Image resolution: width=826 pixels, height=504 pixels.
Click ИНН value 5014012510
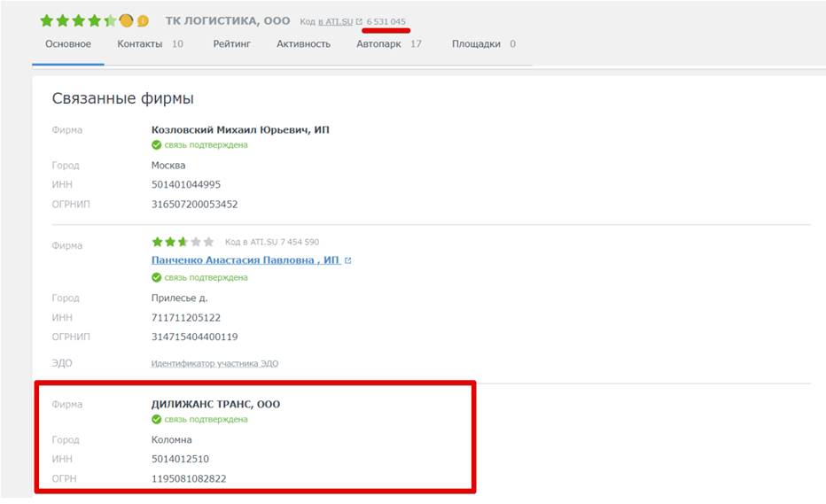tap(180, 459)
